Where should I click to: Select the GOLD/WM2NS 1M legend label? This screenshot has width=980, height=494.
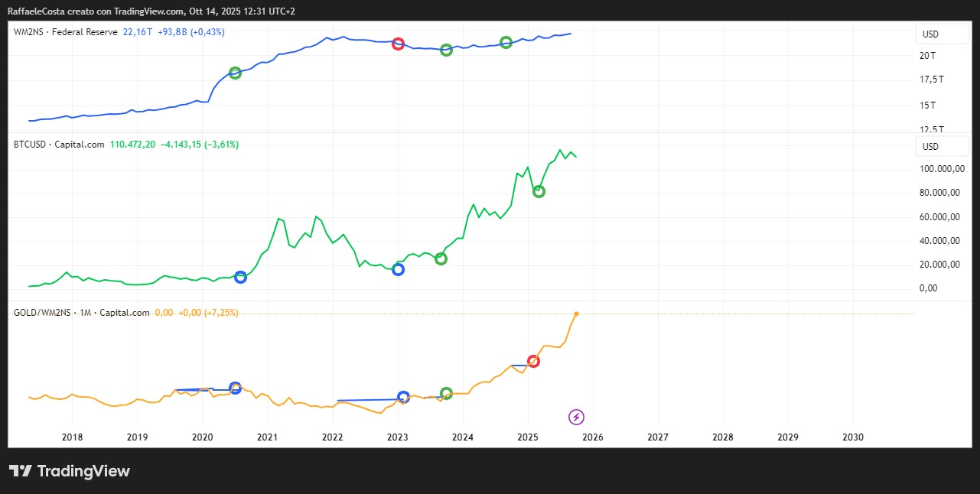81,313
